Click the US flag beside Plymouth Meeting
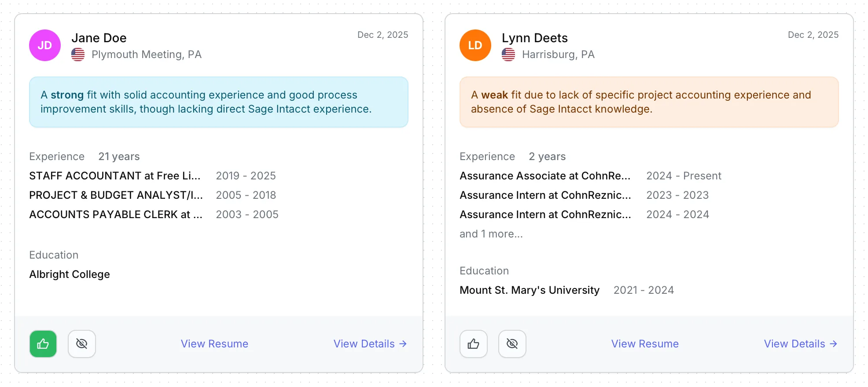Screen dimensions: 868x387 click(x=78, y=55)
